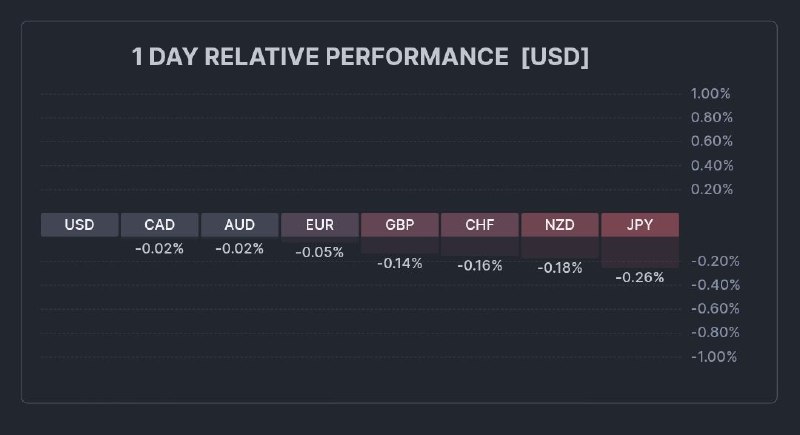
Task: Click the 1.00% axis label
Action: [x=711, y=94]
